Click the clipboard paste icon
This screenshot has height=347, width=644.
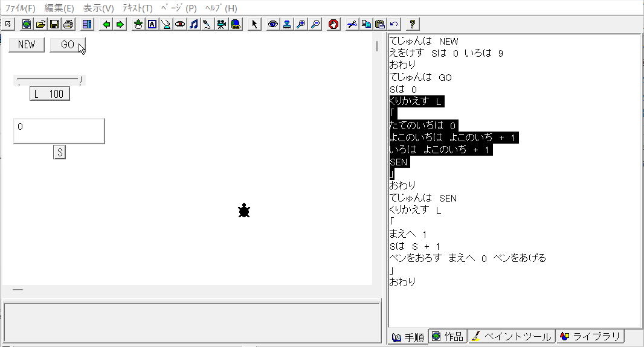pos(380,24)
